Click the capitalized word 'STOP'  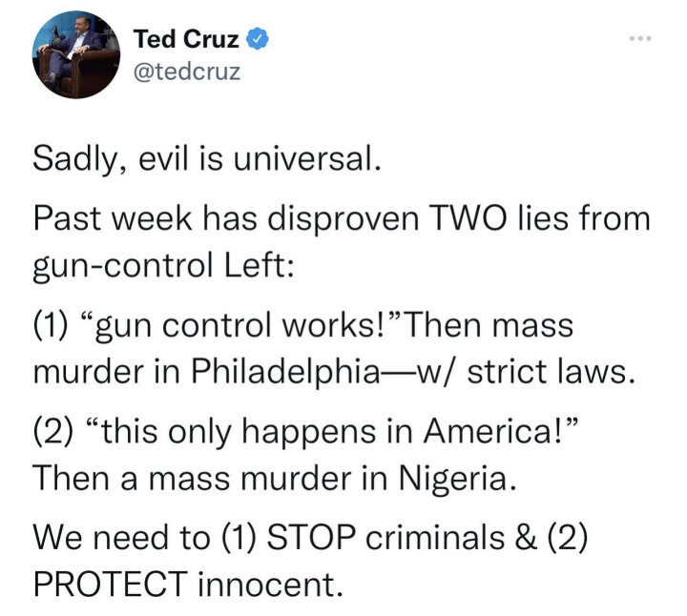point(311,538)
